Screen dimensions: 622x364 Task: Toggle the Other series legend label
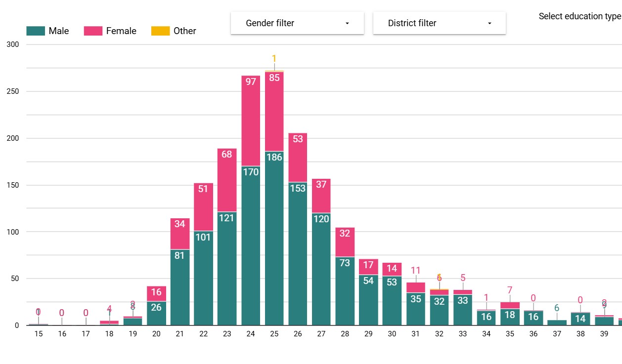(185, 31)
